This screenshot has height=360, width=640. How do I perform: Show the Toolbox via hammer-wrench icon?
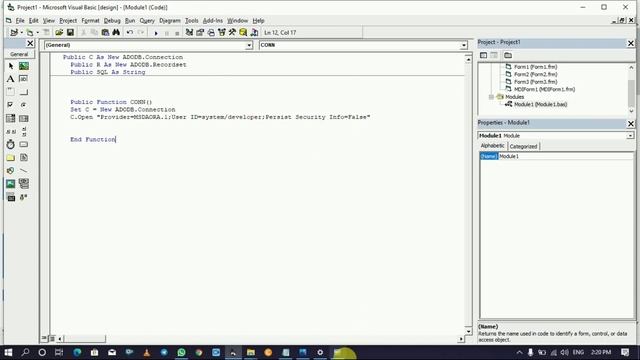click(232, 33)
